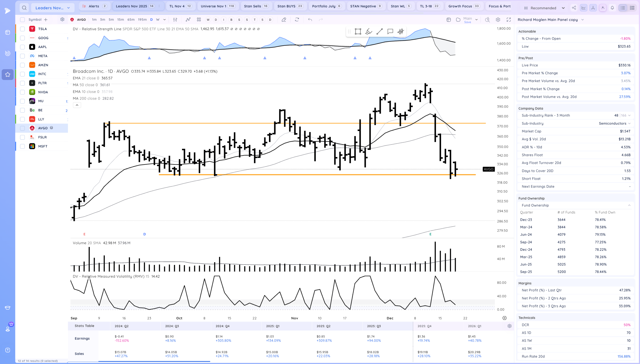Open the Leaders Nov watchlist dropdown
The height and width of the screenshot is (364, 640).
pyautogui.click(x=53, y=8)
